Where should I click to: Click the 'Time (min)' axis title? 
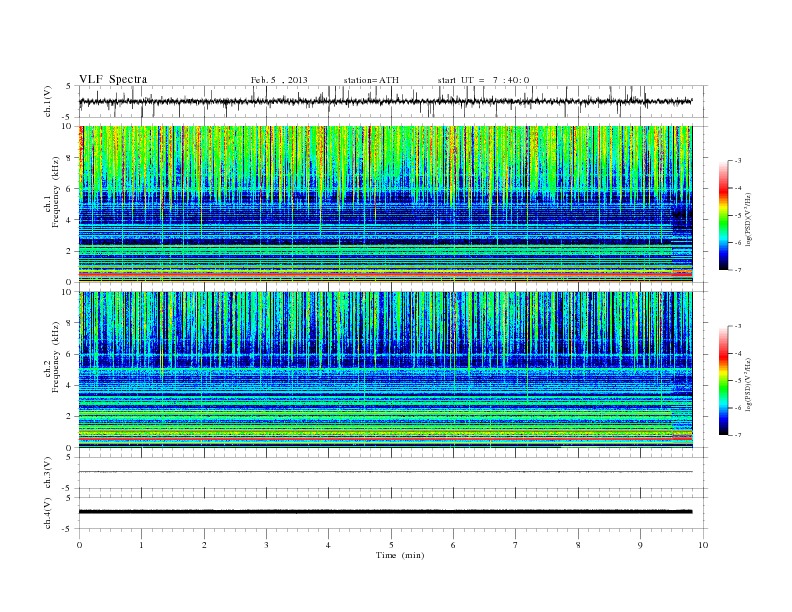pyautogui.click(x=400, y=555)
